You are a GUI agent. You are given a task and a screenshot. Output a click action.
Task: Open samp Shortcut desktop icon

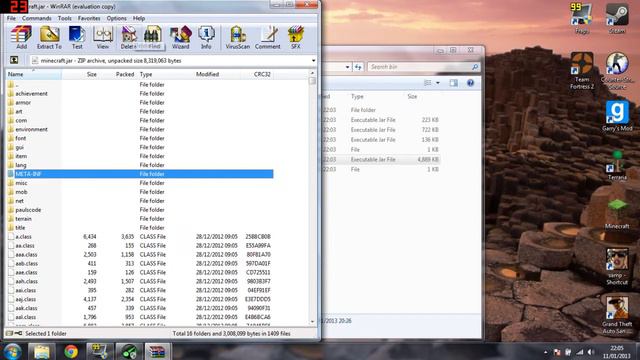[x=617, y=267]
